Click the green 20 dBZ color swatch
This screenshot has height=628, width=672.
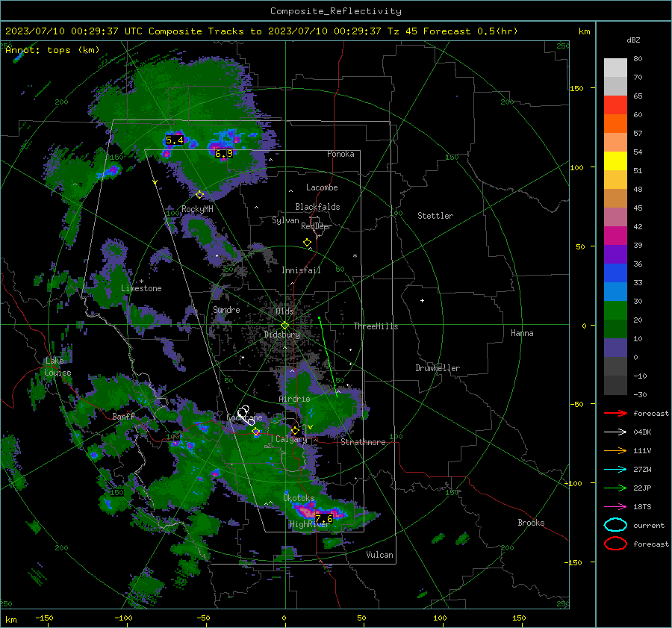pos(615,311)
